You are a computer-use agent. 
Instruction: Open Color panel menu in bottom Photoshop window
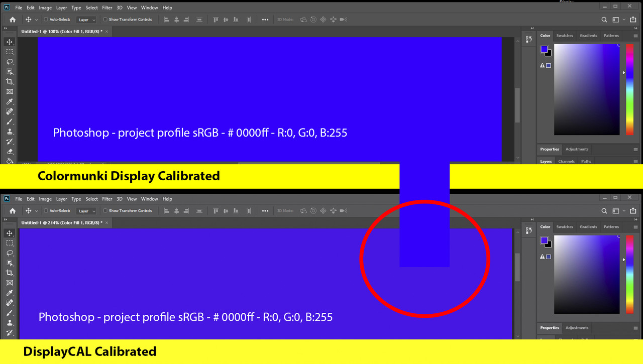coord(635,227)
